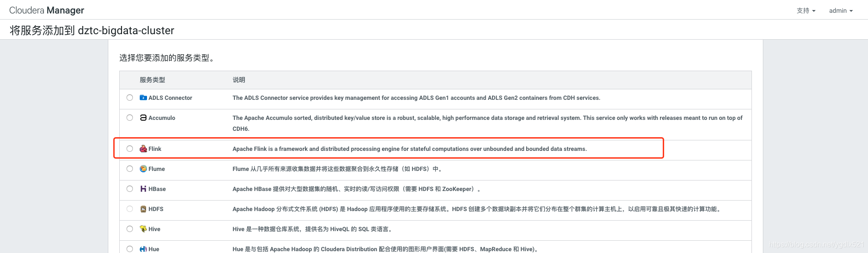The width and height of the screenshot is (868, 253).
Task: Click the Hive bee icon
Action: (143, 229)
